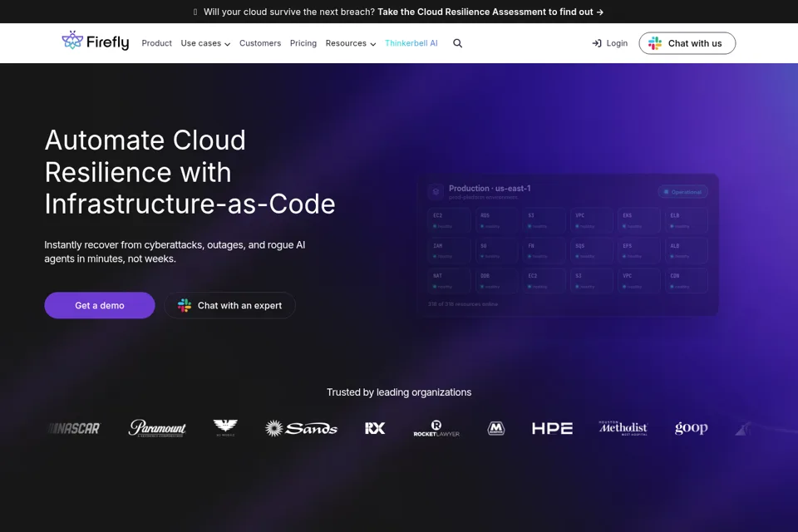Click the IAM resource tile
This screenshot has height=532, width=798.
point(449,250)
